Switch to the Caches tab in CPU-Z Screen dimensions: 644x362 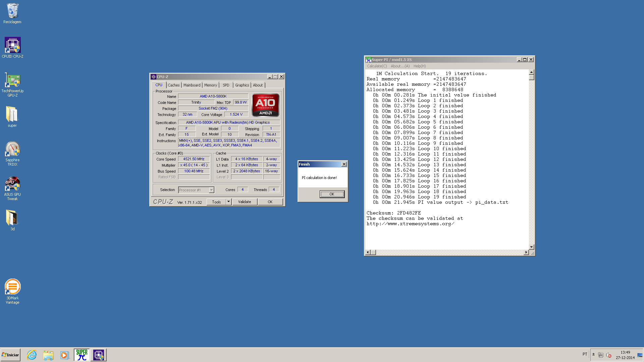(174, 85)
